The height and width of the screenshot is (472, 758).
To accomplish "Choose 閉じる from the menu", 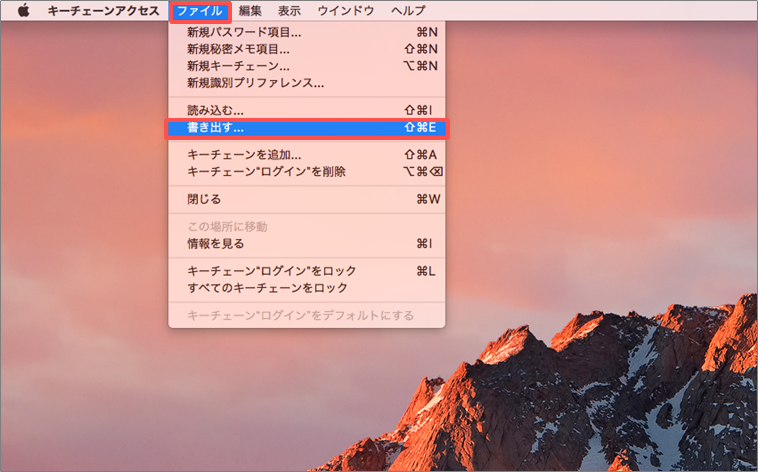I will [306, 199].
